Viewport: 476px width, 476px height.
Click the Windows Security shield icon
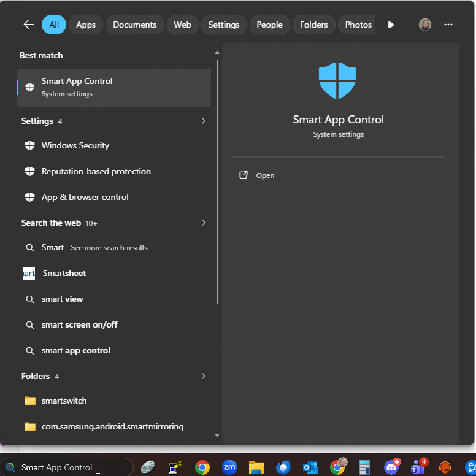(x=29, y=146)
